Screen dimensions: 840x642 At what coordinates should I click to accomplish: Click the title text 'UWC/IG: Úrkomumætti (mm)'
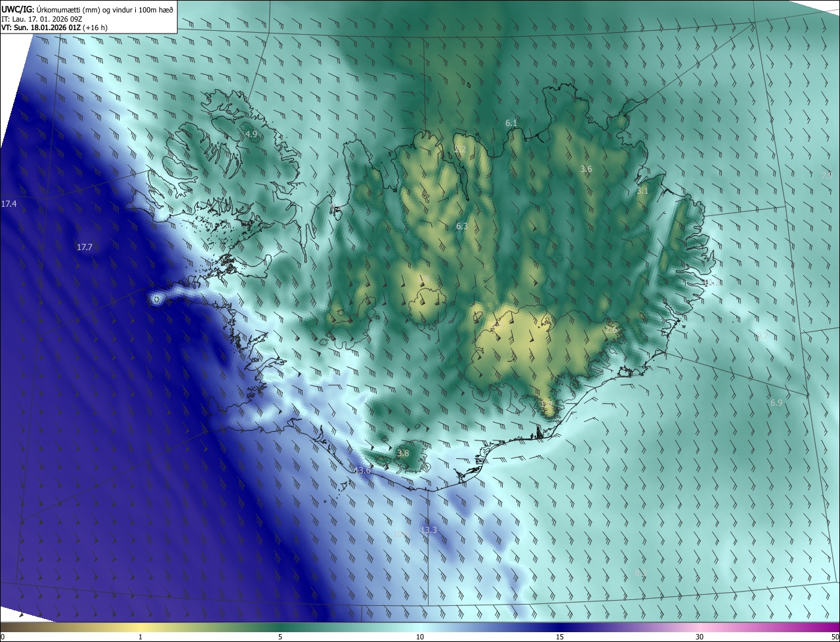(x=50, y=9)
